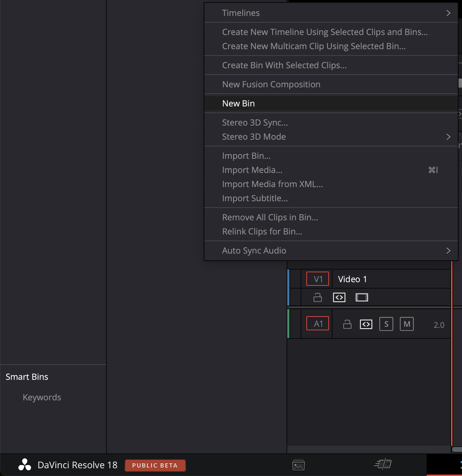
Task: Expand the Auto Sync Audio submenu
Action: 331,250
